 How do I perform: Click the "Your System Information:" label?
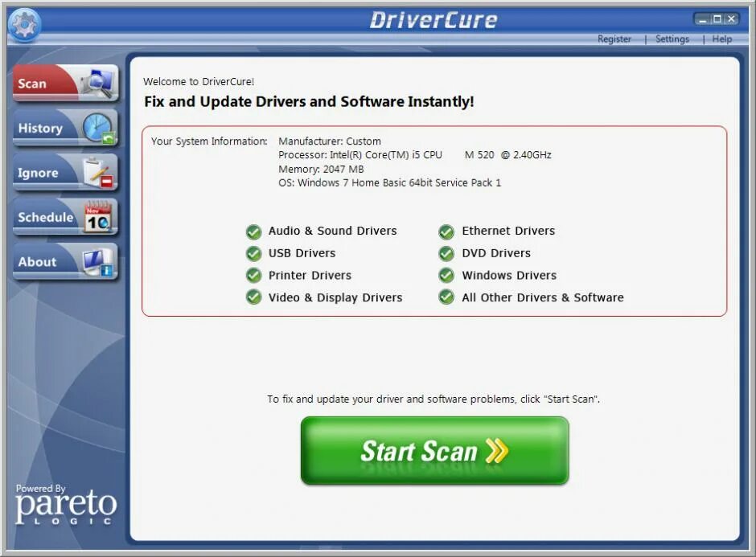209,141
